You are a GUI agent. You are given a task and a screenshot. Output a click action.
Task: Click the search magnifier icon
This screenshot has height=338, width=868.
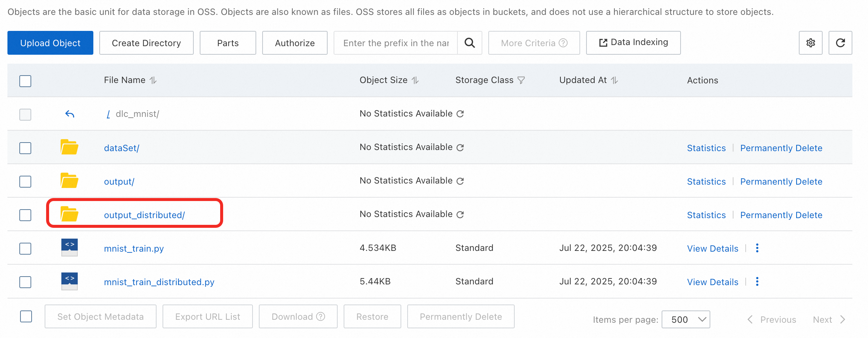point(470,43)
